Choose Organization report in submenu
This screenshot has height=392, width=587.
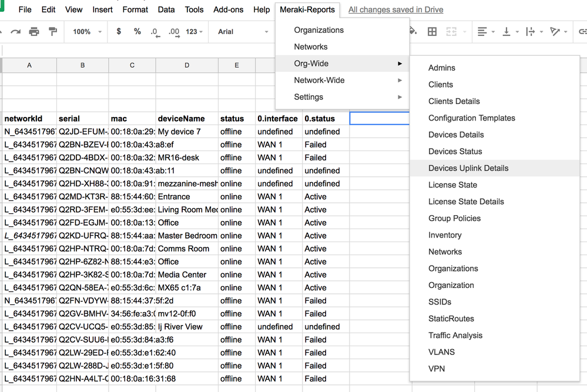click(x=495, y=285)
